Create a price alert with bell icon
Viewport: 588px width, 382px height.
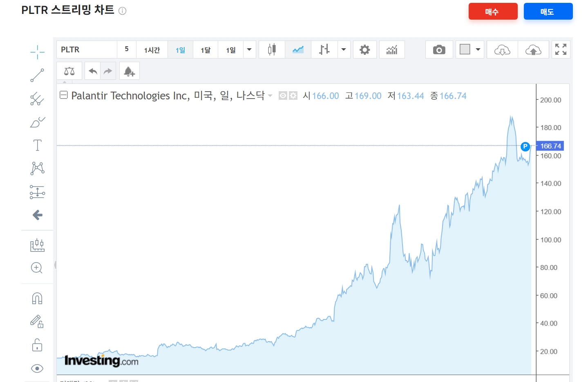129,71
